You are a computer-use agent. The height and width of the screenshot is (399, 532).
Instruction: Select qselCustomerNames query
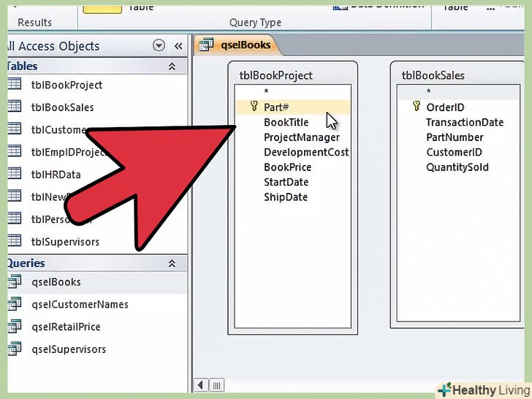click(x=80, y=304)
